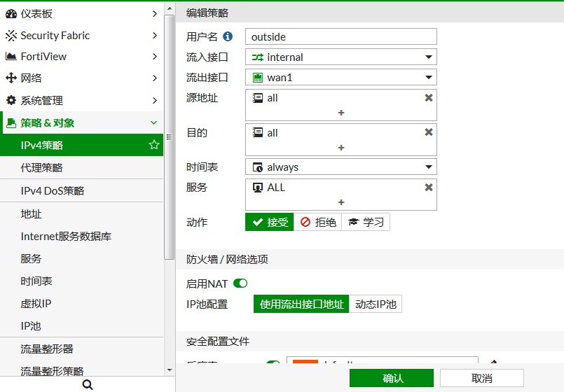The width and height of the screenshot is (564, 392).
Task: Click the star icon on IPv4策略
Action: click(x=154, y=145)
